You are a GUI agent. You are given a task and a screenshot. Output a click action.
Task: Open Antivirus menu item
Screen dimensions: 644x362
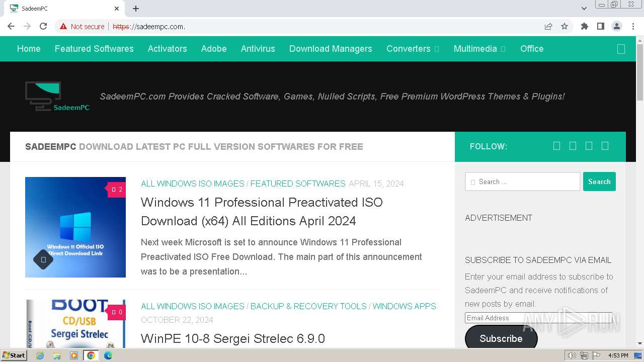pyautogui.click(x=258, y=49)
